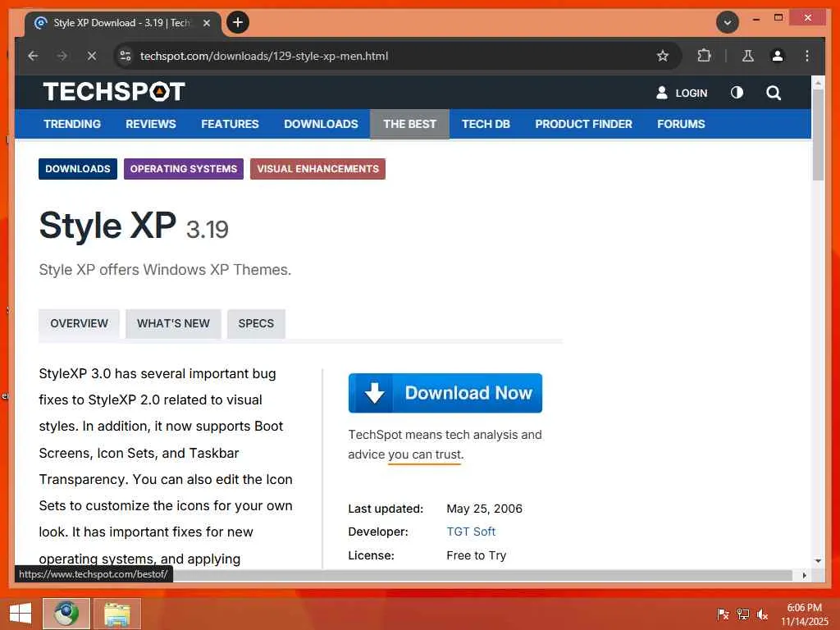Click the browser icon in the taskbar
The image size is (840, 630).
66,614
